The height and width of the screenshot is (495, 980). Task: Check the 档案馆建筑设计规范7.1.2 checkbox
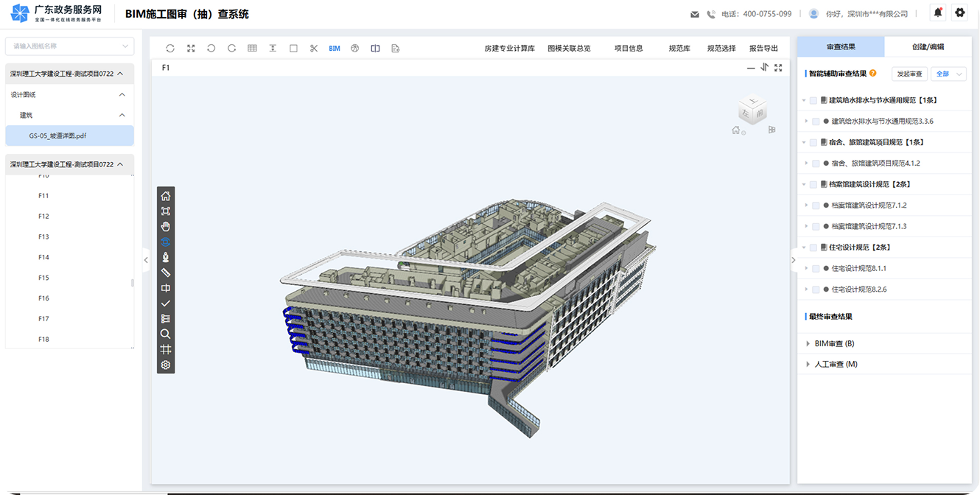coord(816,206)
